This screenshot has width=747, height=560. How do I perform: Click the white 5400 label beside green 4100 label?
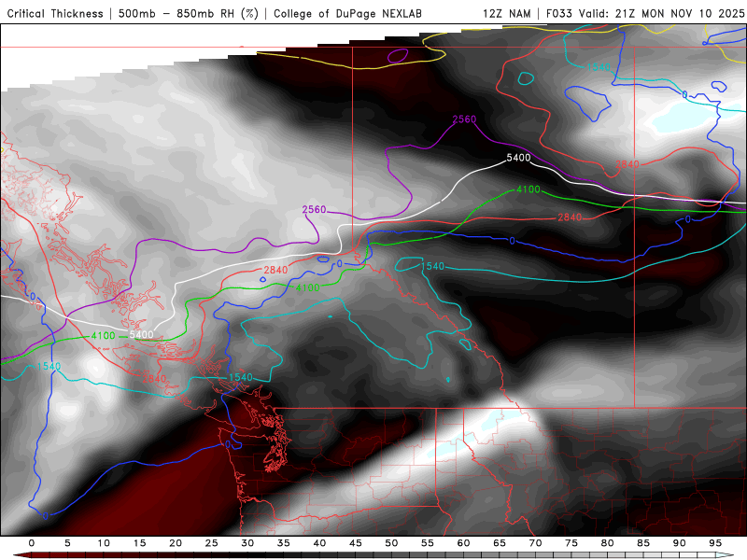tap(142, 335)
